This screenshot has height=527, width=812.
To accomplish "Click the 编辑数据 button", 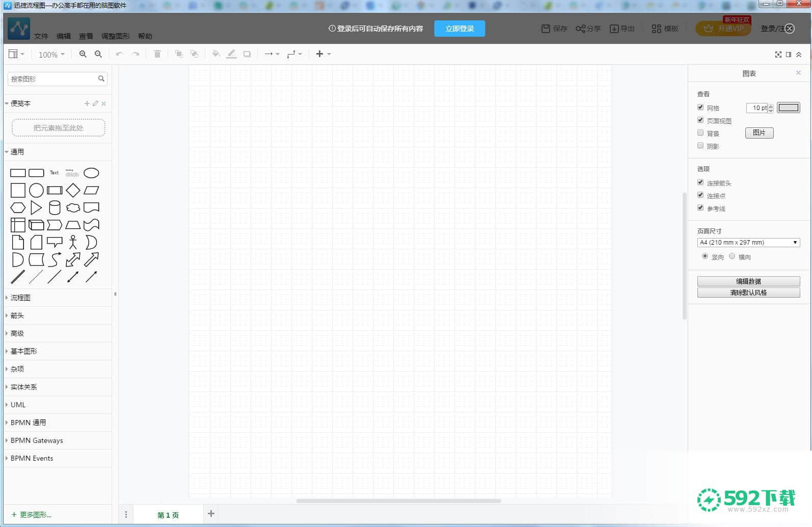I will tap(748, 281).
